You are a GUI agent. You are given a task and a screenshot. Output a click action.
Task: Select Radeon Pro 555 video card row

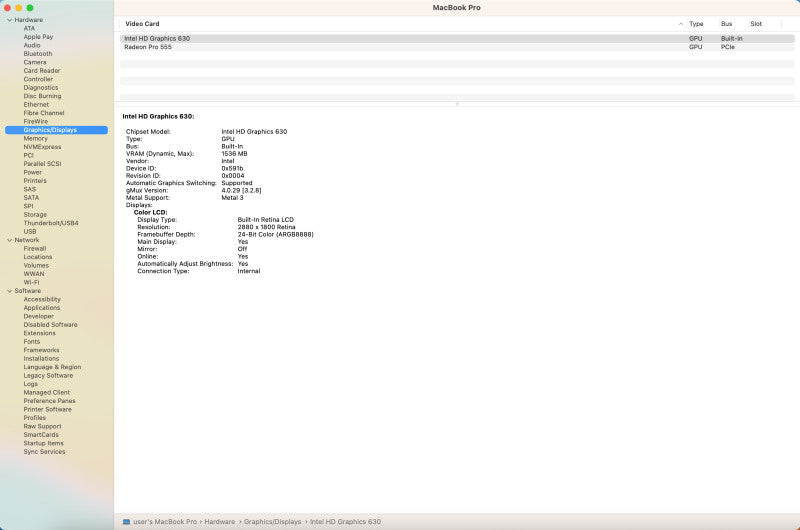(x=457, y=47)
